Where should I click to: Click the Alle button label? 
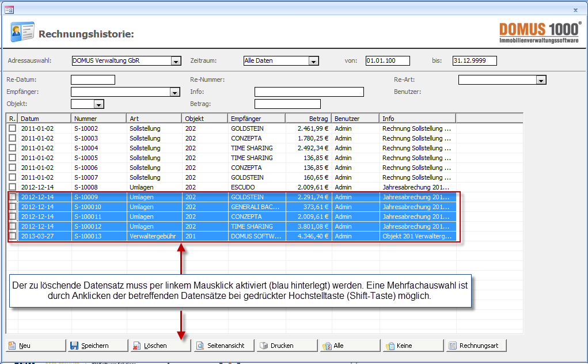[339, 346]
